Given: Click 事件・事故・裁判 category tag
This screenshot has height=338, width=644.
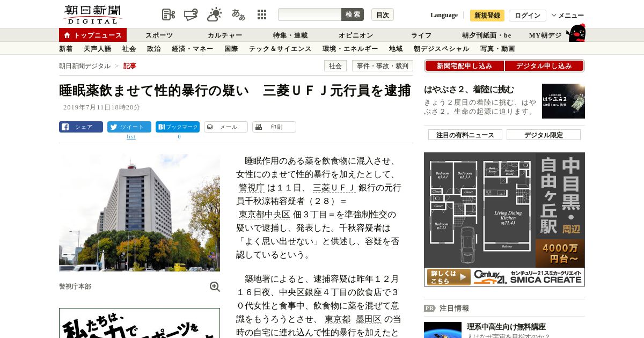Looking at the screenshot, I should (383, 66).
